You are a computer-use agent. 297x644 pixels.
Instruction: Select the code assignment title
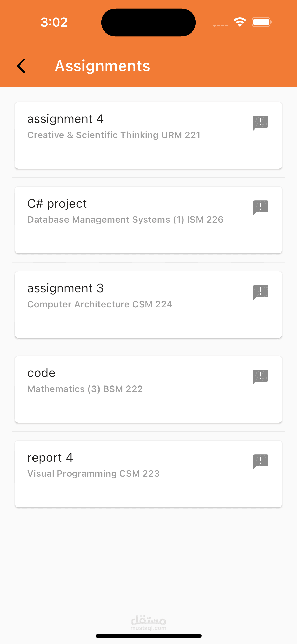point(41,373)
